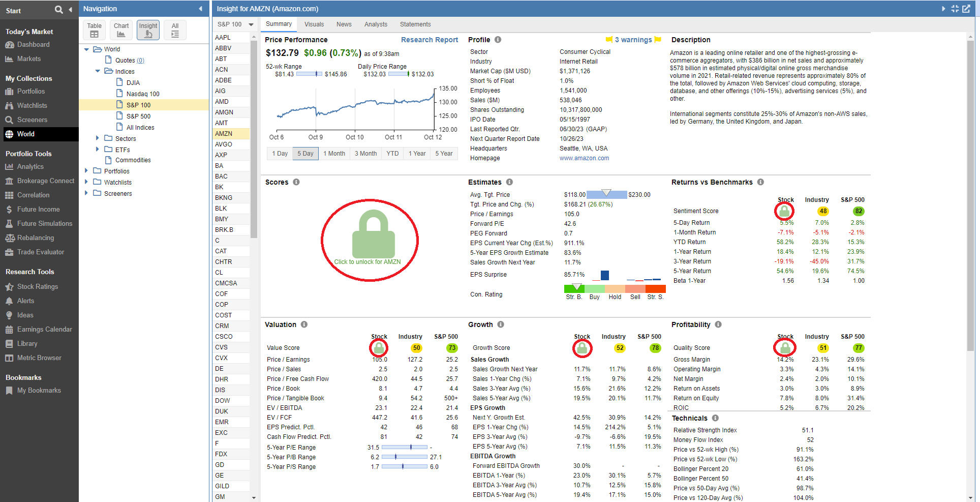Open the insight panel in new window
This screenshot has width=980, height=502.
point(966,9)
